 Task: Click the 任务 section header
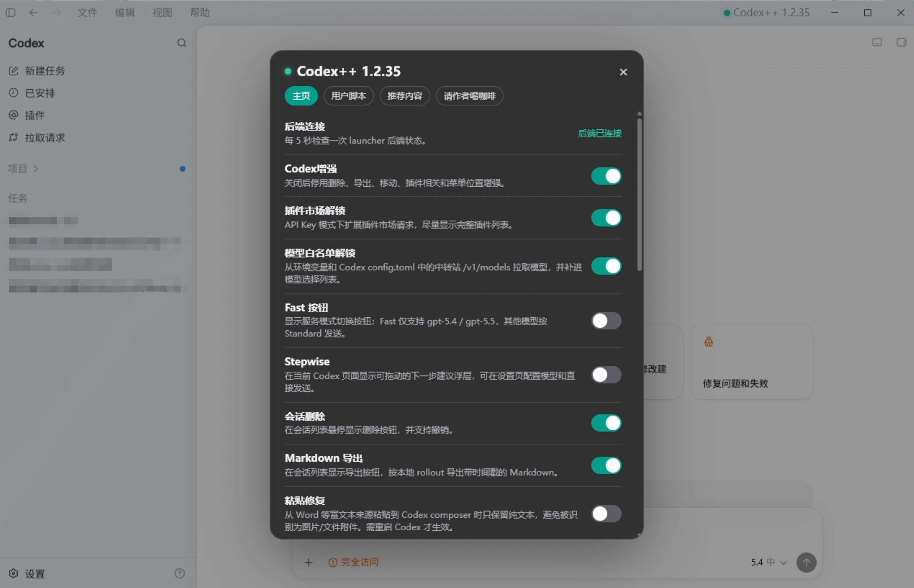click(x=18, y=198)
